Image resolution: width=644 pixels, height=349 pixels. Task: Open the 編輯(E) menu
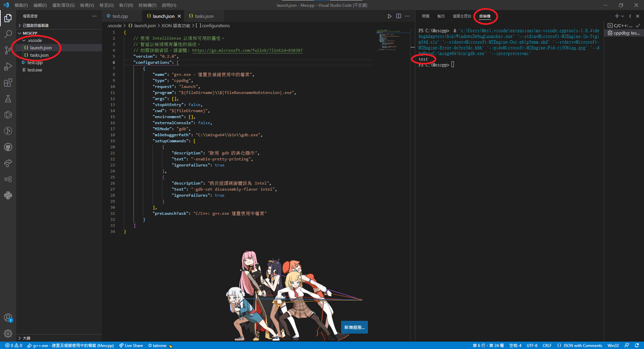[x=40, y=5]
